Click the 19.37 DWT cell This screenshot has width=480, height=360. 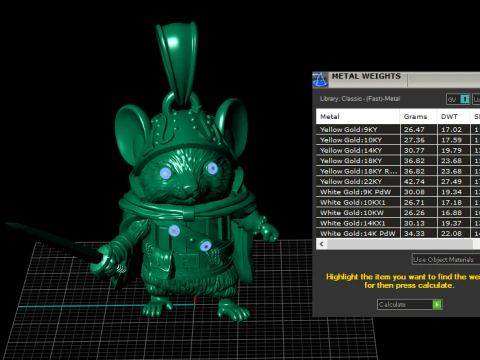pyautogui.click(x=454, y=223)
